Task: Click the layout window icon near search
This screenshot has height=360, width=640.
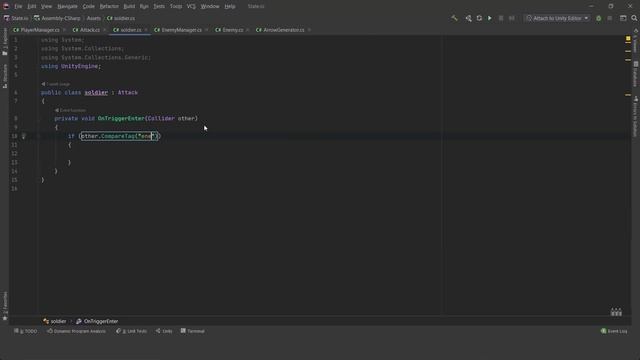Action: [623, 18]
